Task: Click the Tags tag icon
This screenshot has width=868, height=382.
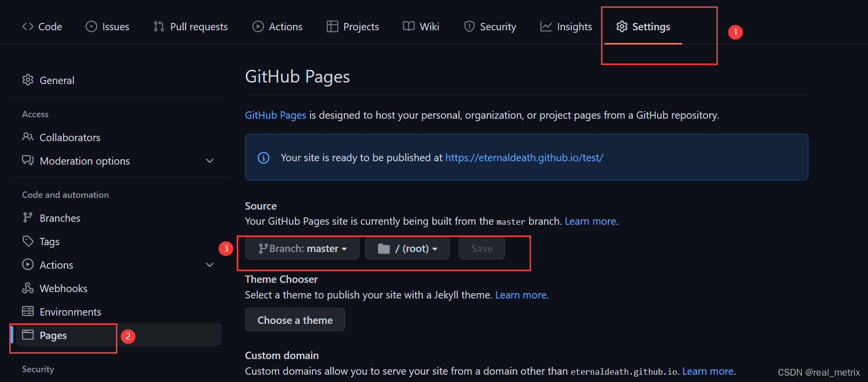Action: point(28,241)
